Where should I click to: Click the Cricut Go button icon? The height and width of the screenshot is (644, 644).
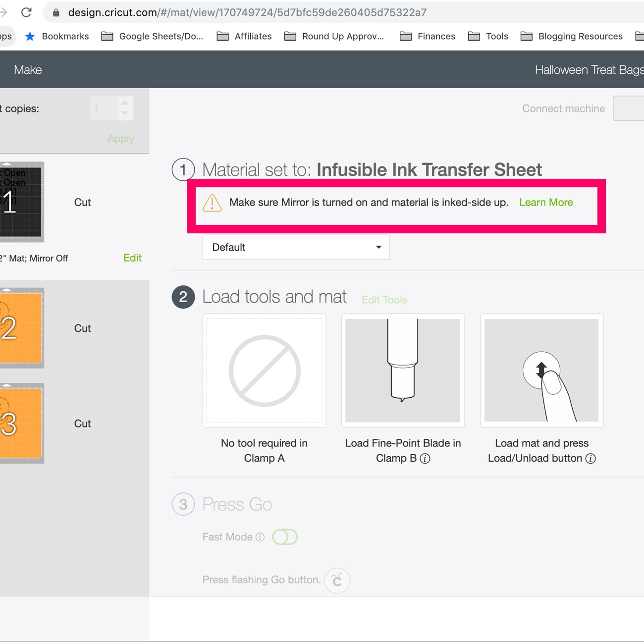coord(337,580)
